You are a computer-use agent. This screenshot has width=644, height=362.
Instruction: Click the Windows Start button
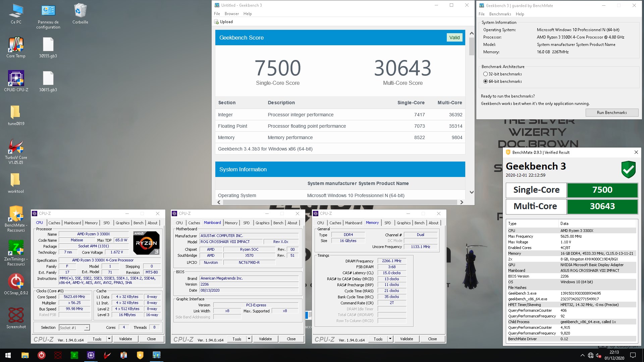(x=8, y=355)
